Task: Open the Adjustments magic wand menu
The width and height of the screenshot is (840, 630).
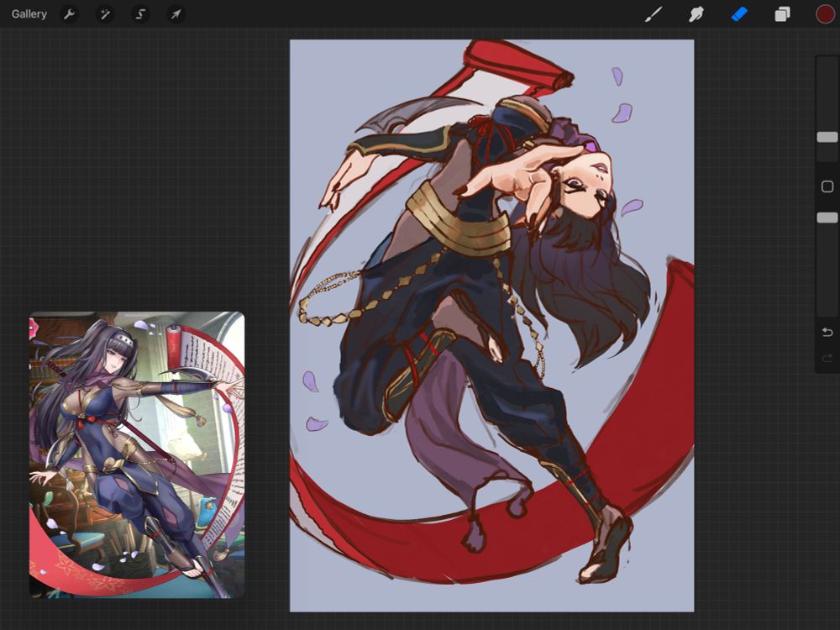Action: [105, 14]
